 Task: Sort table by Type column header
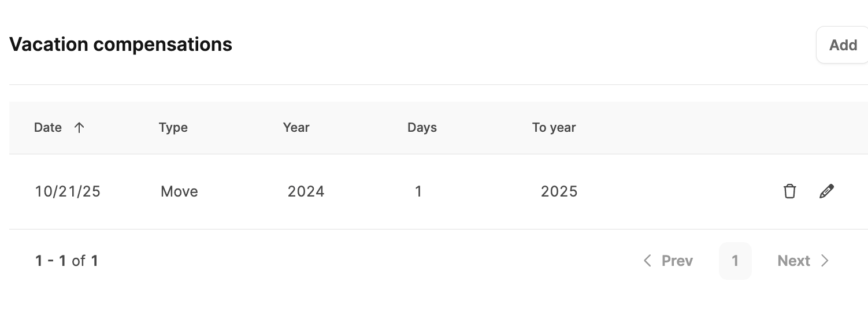coord(173,128)
